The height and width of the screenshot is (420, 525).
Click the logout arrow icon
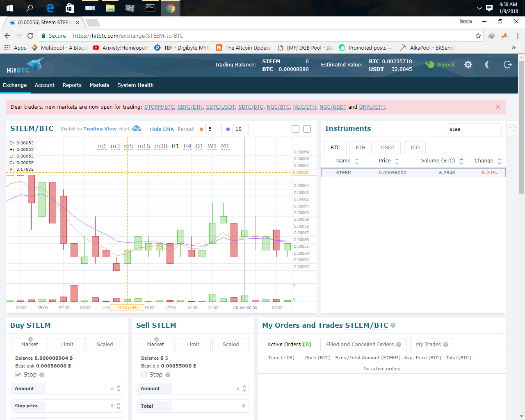(507, 64)
